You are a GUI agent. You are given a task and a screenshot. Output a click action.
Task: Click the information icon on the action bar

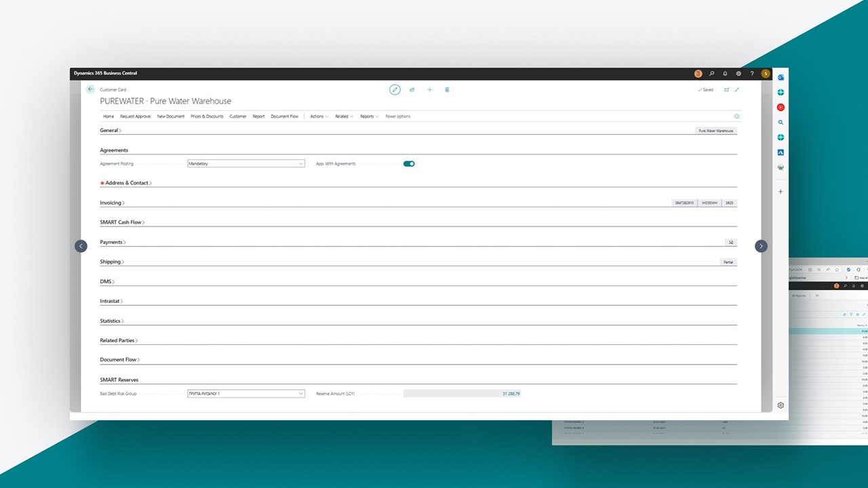click(x=737, y=117)
